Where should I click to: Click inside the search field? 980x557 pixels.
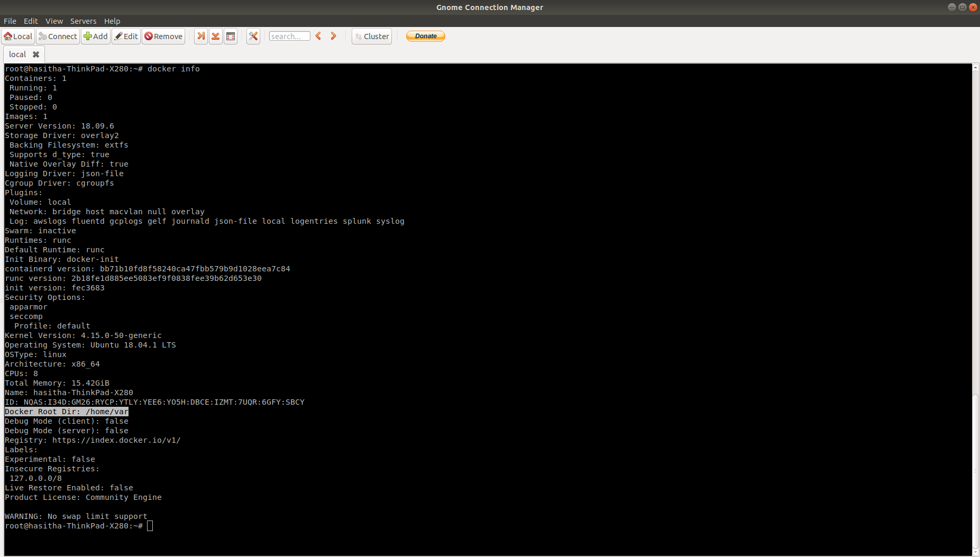click(289, 36)
